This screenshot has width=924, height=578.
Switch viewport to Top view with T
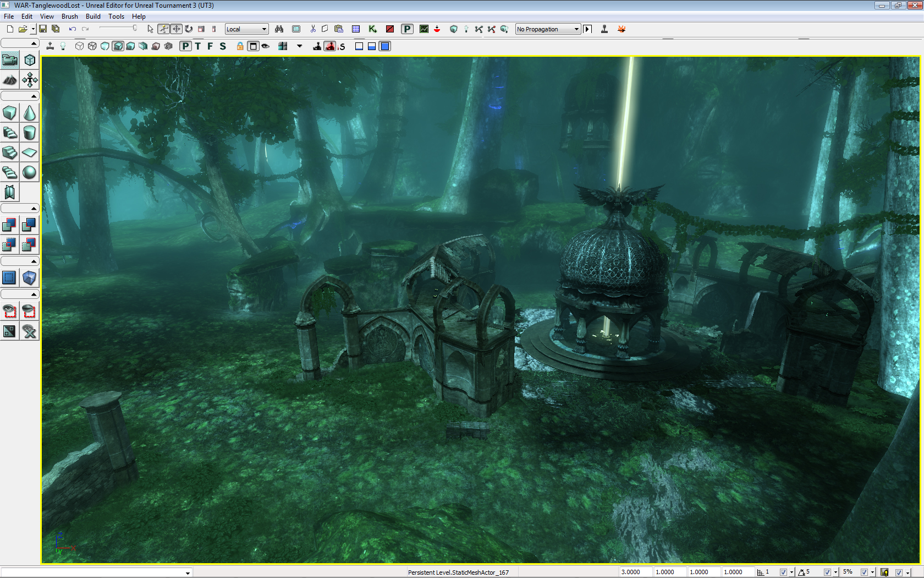(x=198, y=46)
